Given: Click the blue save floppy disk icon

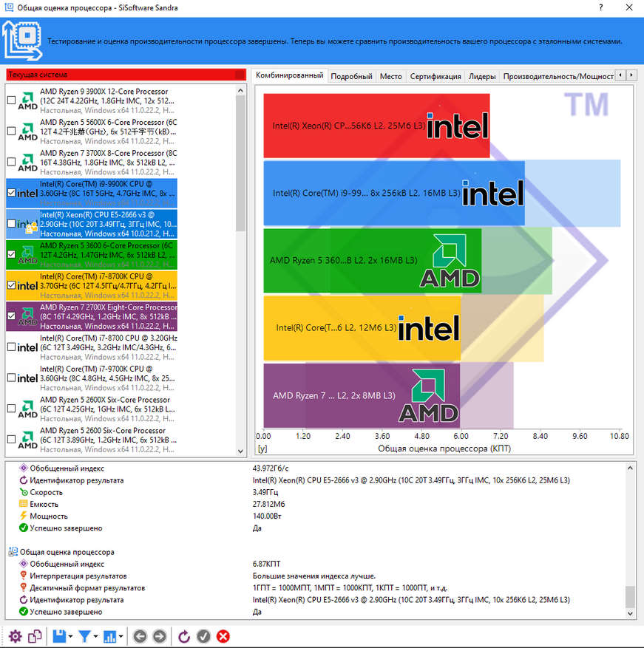Looking at the screenshot, I should tap(58, 636).
